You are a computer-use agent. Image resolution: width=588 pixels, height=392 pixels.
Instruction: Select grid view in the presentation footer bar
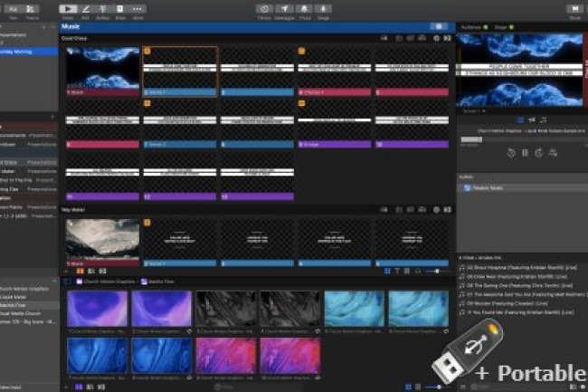(x=387, y=271)
